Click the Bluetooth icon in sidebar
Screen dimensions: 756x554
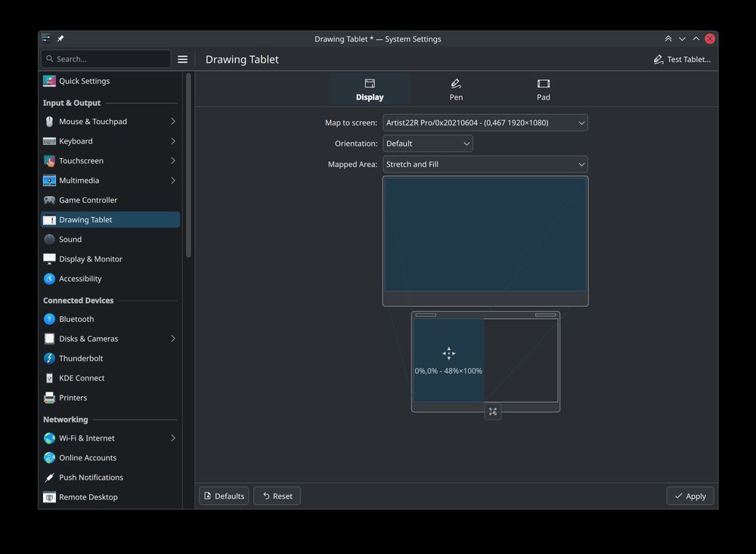49,319
